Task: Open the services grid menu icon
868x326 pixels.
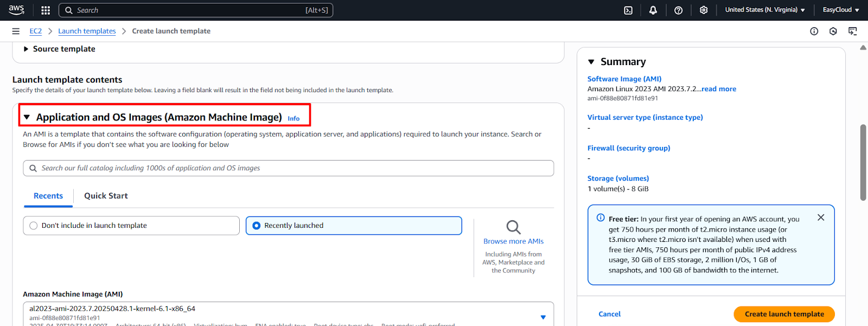Action: 46,10
